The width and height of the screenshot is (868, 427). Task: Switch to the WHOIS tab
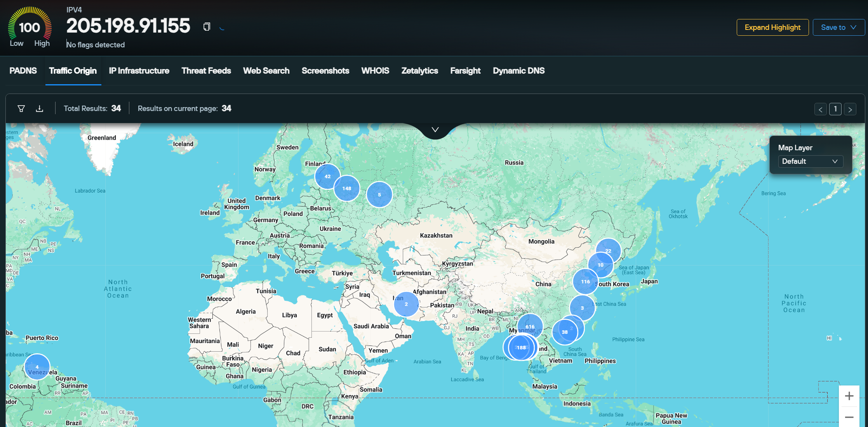(375, 71)
